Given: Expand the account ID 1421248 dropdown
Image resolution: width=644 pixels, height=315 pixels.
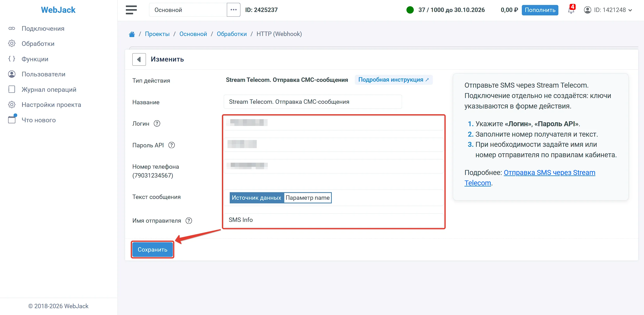Looking at the screenshot, I should [608, 10].
